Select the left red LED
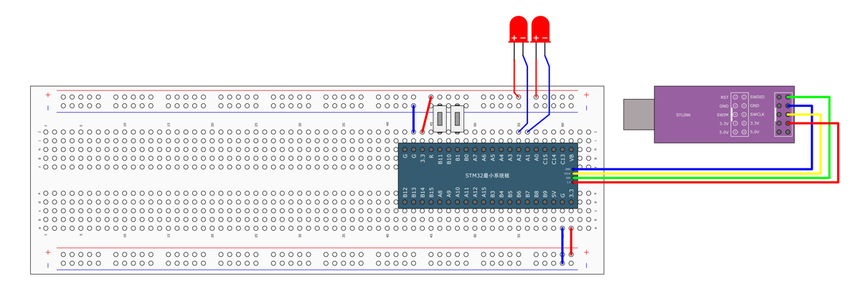This screenshot has width=868, height=294. [518, 29]
